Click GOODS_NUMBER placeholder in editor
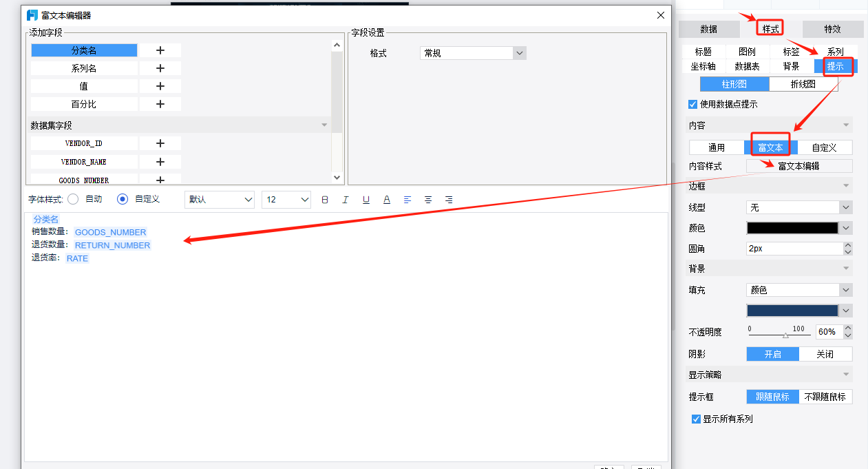The height and width of the screenshot is (469, 868). [x=111, y=232]
